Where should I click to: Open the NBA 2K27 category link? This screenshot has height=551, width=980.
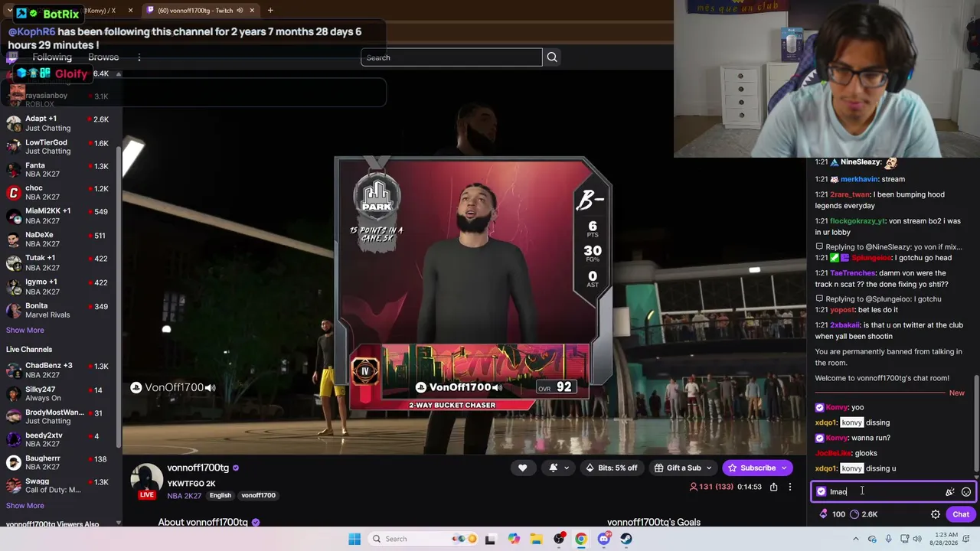185,496
